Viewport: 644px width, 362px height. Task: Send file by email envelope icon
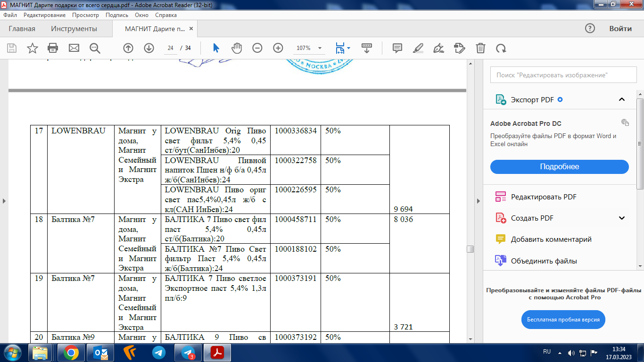point(74,48)
